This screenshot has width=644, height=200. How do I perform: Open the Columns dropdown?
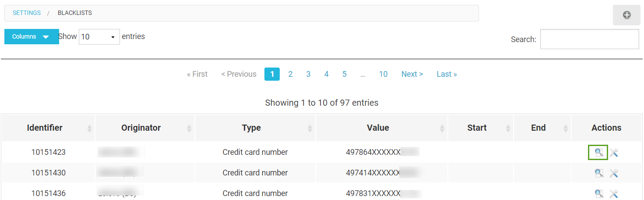coord(32,37)
